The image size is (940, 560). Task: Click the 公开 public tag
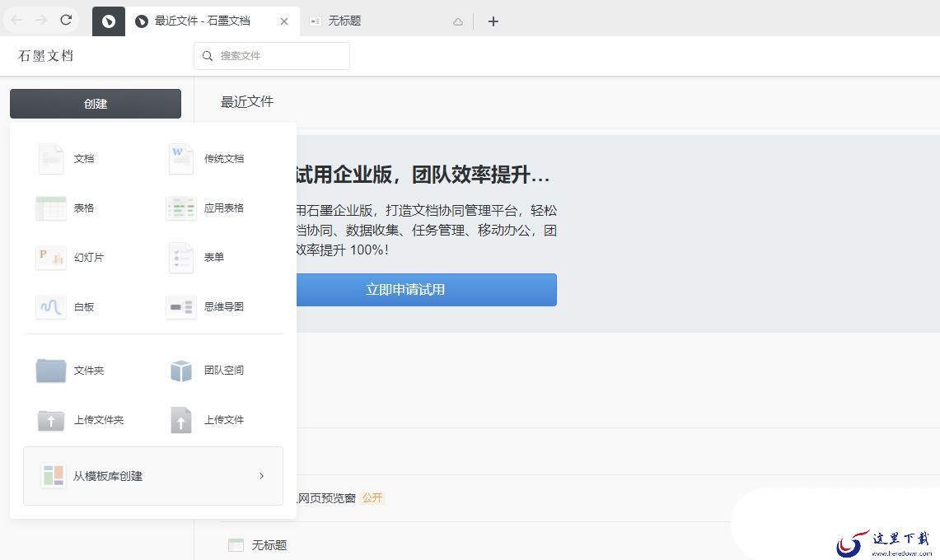372,497
